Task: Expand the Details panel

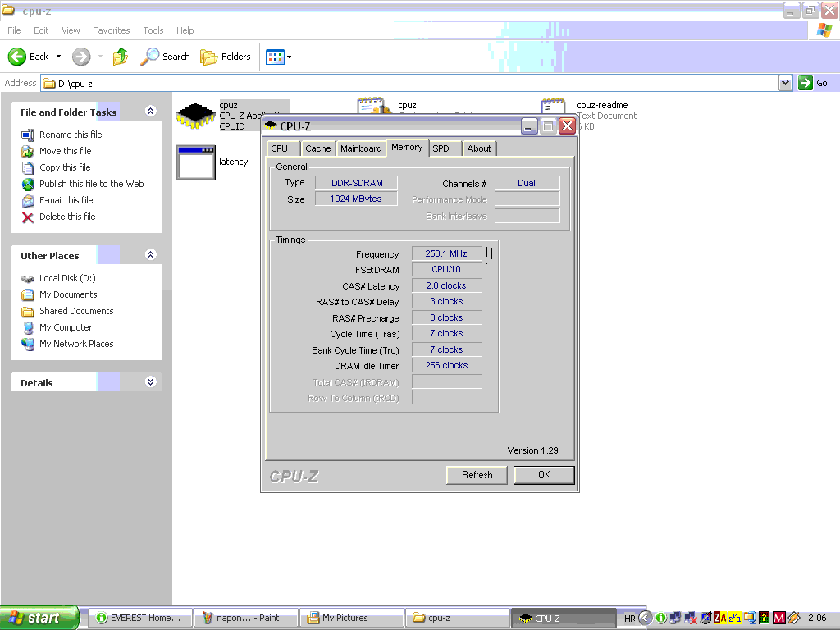Action: [150, 382]
